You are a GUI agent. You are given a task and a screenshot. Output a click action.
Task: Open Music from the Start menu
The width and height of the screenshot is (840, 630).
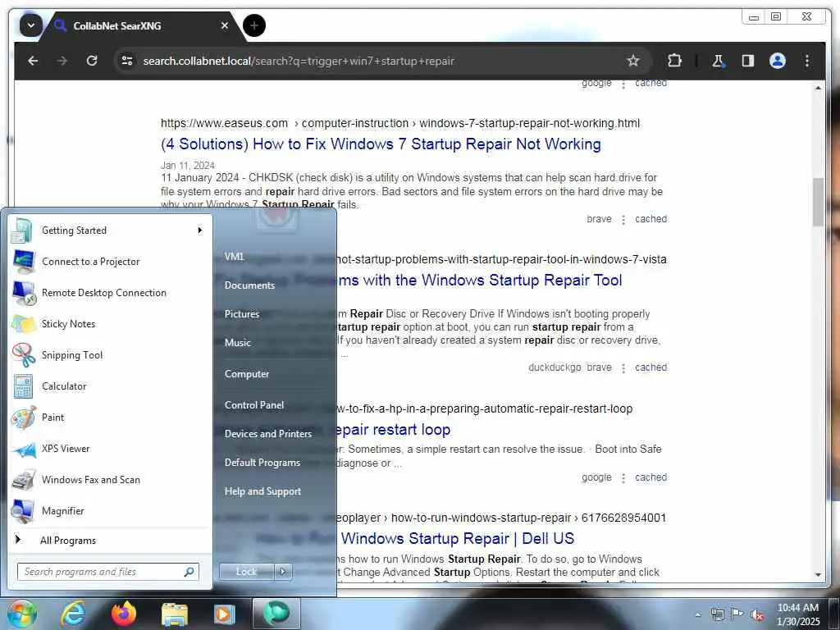pyautogui.click(x=237, y=343)
